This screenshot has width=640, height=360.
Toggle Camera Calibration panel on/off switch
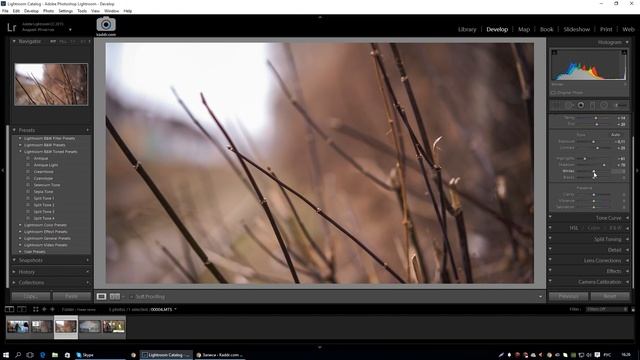click(550, 281)
